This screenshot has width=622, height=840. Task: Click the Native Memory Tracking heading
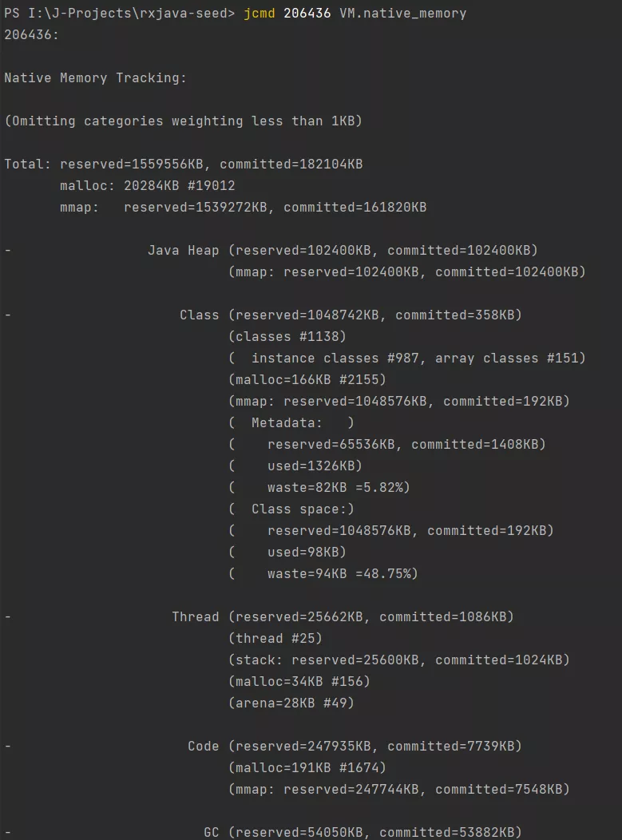pyautogui.click(x=95, y=78)
